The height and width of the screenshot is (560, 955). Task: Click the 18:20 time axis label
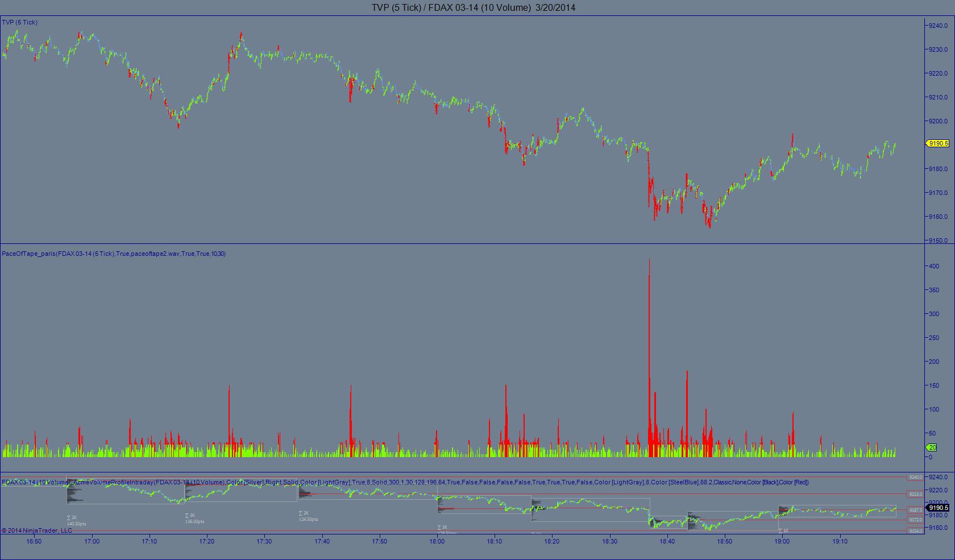point(553,541)
